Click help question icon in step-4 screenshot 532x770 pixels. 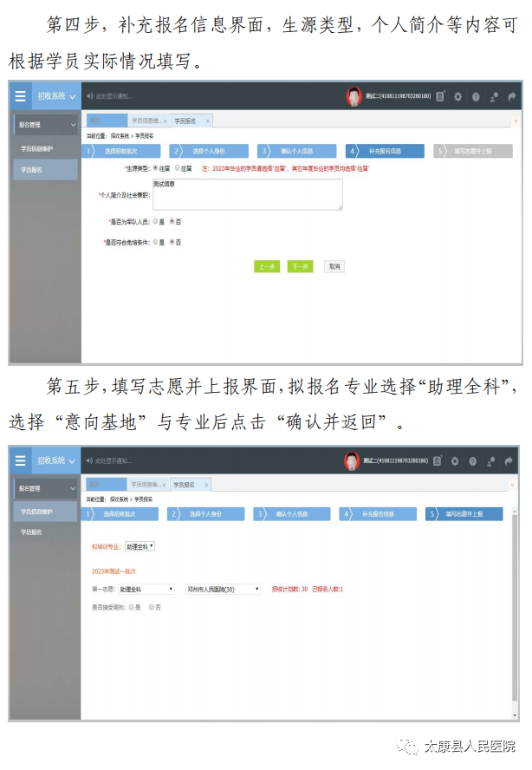(x=476, y=97)
